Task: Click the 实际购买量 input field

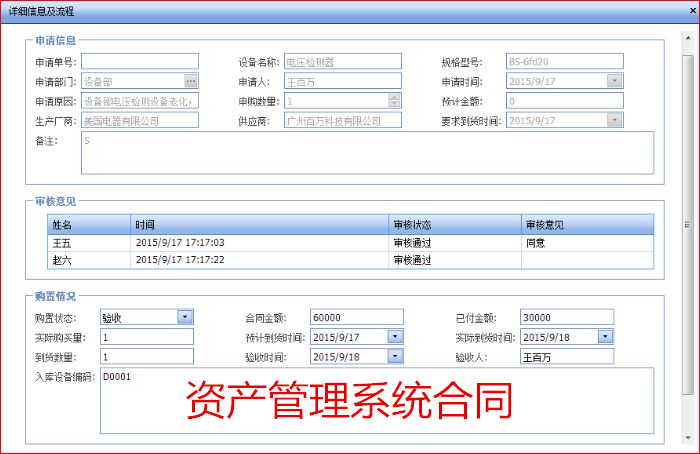Action: point(147,337)
